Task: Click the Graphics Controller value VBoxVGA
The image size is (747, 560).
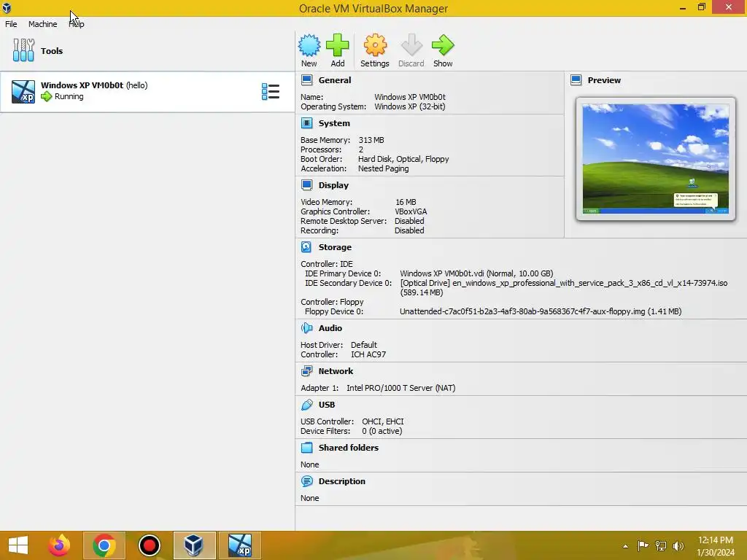Action: pos(411,211)
